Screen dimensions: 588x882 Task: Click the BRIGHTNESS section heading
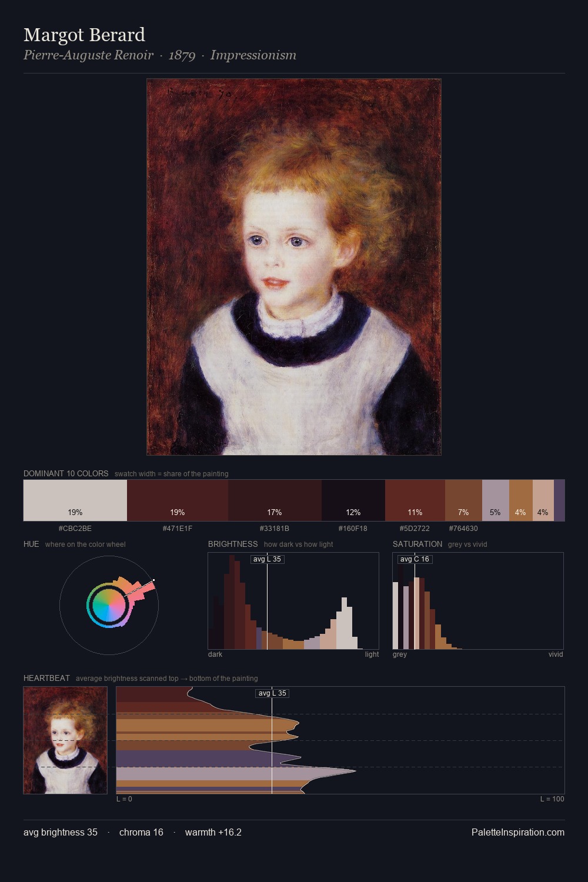[x=233, y=544]
